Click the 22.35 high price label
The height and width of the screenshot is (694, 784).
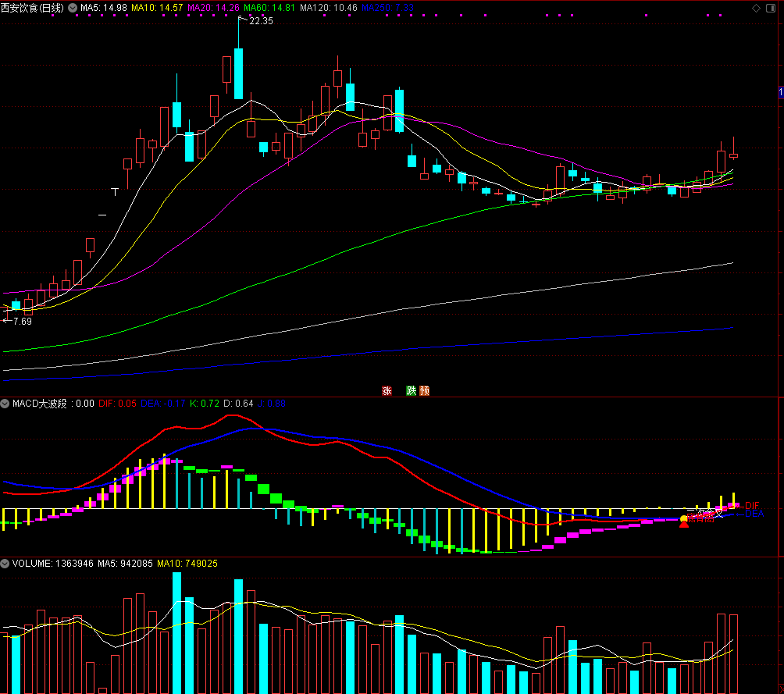pyautogui.click(x=261, y=21)
